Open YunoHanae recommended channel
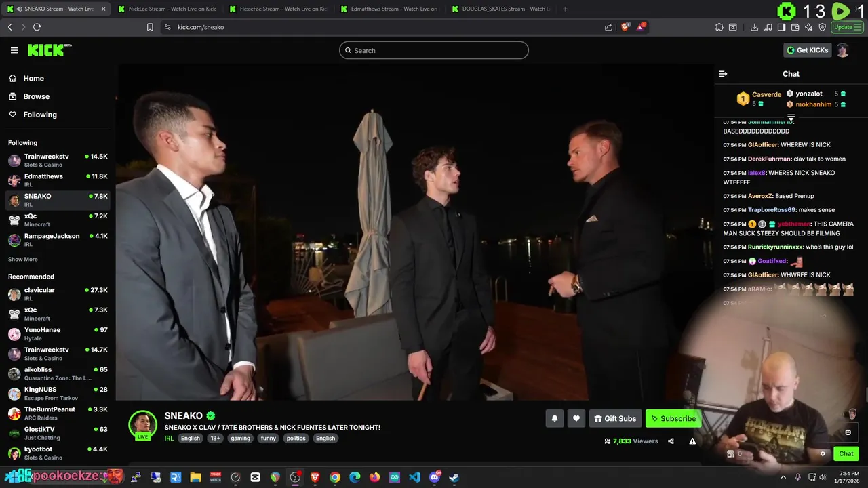 58,334
